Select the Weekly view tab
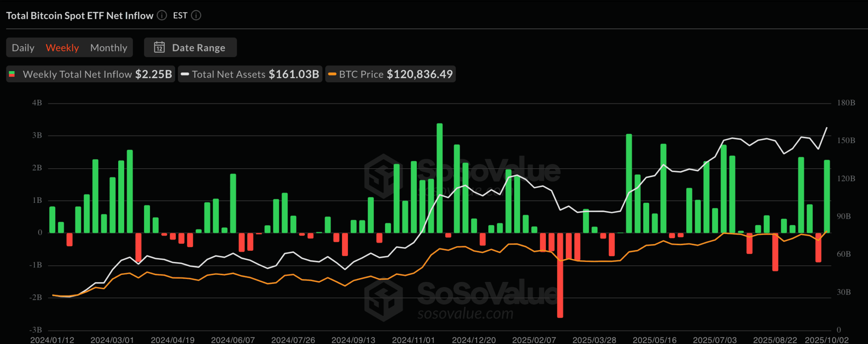 click(62, 48)
